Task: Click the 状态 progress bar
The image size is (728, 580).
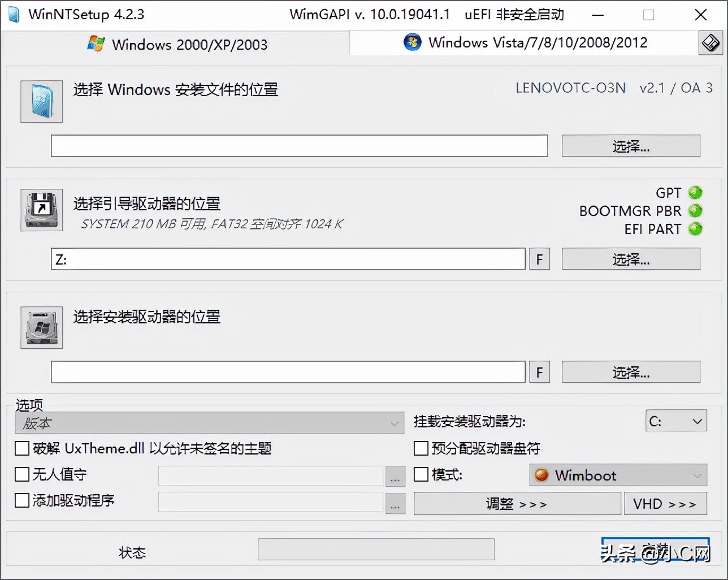Action: point(376,549)
